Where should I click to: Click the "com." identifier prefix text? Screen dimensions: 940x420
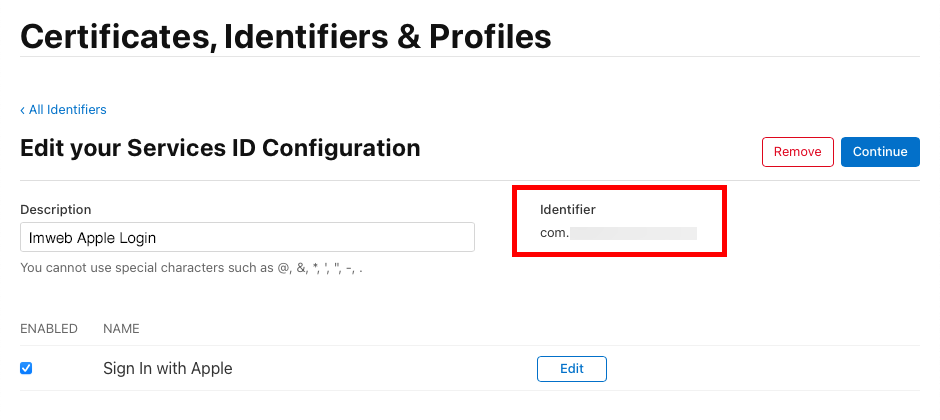554,233
